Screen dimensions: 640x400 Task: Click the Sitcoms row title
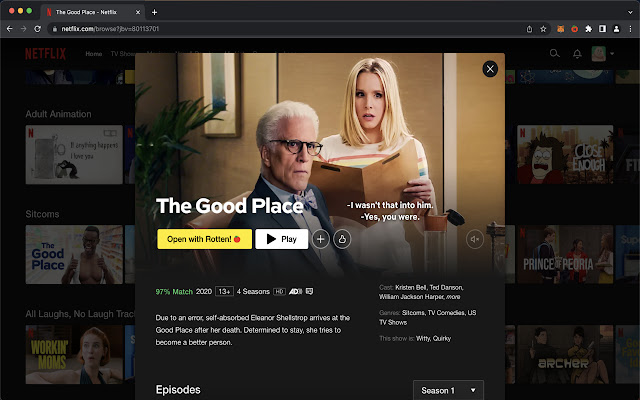[42, 214]
